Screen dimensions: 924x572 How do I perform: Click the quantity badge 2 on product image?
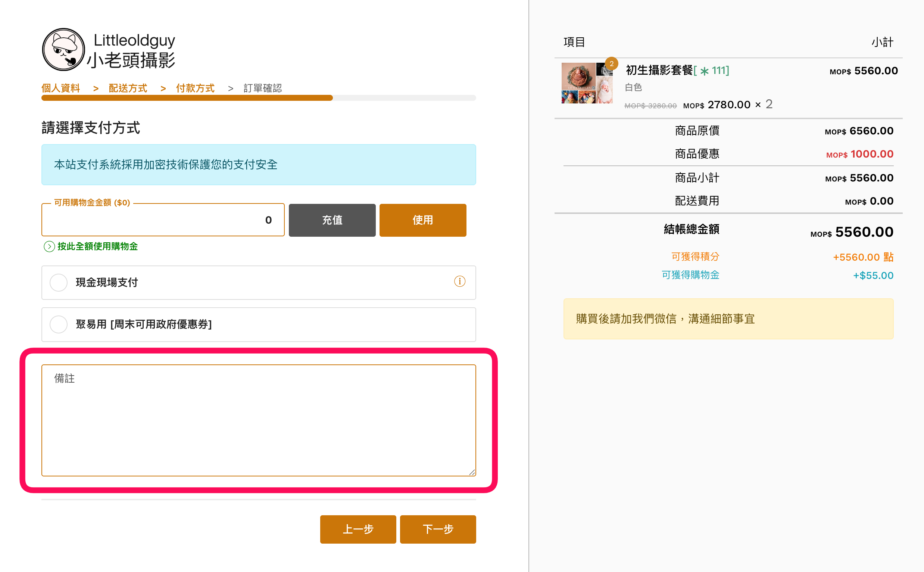coord(611,64)
